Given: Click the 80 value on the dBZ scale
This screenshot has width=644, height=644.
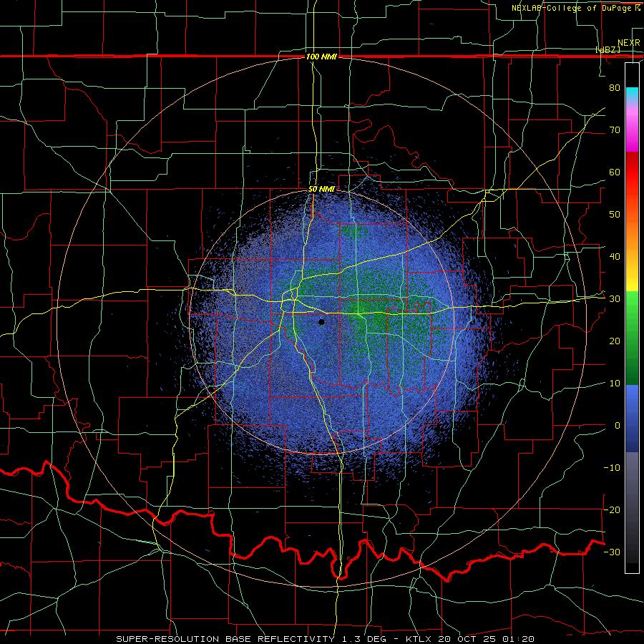Looking at the screenshot, I should point(615,88).
